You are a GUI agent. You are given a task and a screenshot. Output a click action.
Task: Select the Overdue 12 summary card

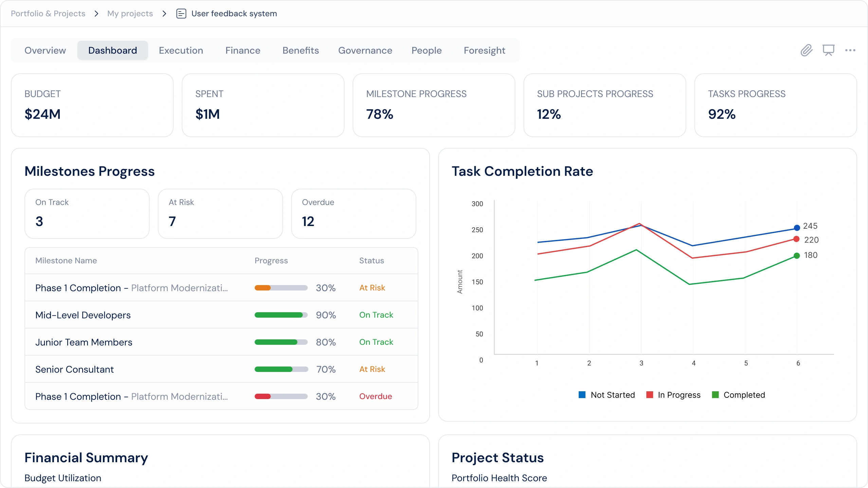(x=354, y=214)
